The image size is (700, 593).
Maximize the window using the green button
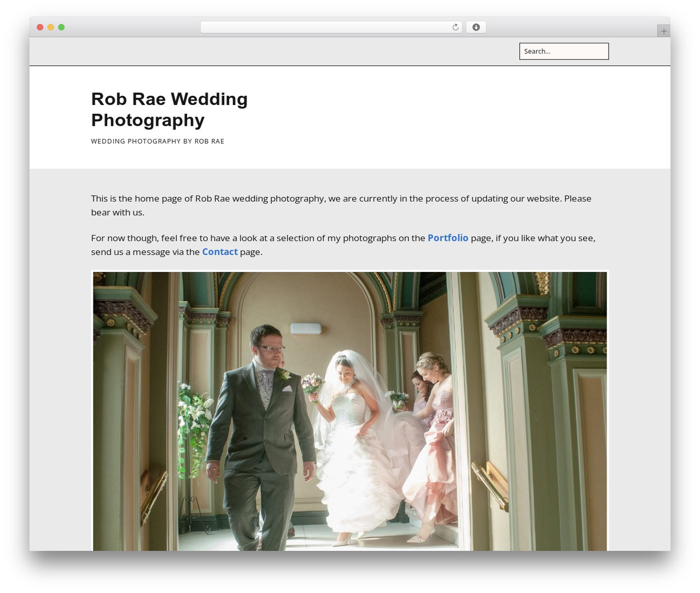click(x=61, y=27)
